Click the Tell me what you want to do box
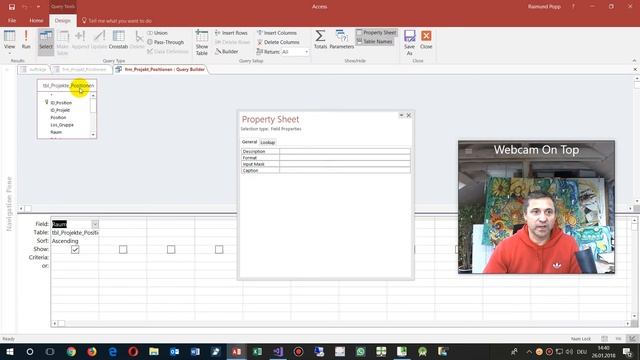The width and height of the screenshot is (640, 360). (x=117, y=20)
